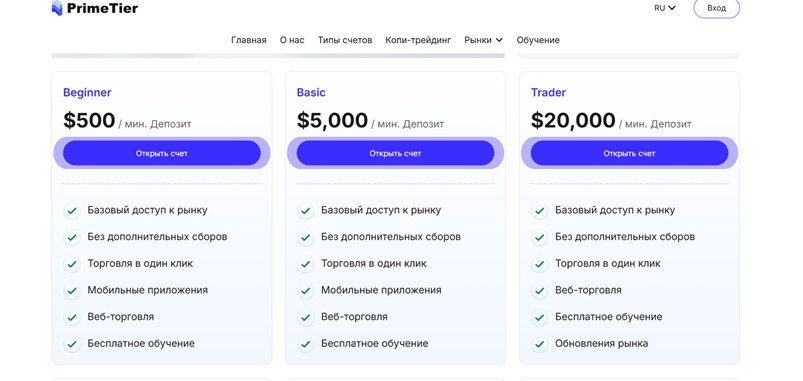803x381 pixels.
Task: Click Beginner's Мобильные приложения text
Action: point(147,290)
